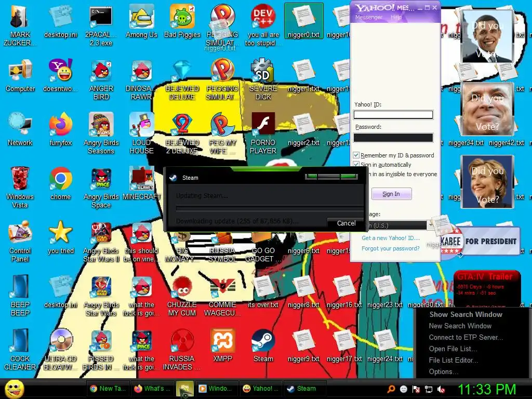Select the MARK ZUCKER... desktop icon
The height and width of the screenshot is (399, 532).
tap(20, 25)
